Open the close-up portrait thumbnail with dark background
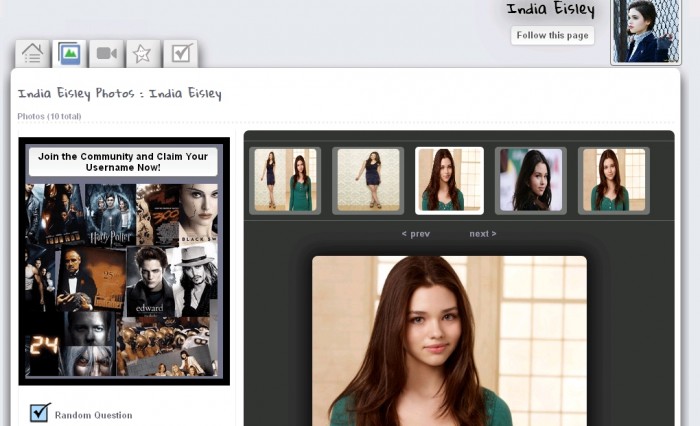Screen dimensions: 700x426 pyautogui.click(x=531, y=181)
